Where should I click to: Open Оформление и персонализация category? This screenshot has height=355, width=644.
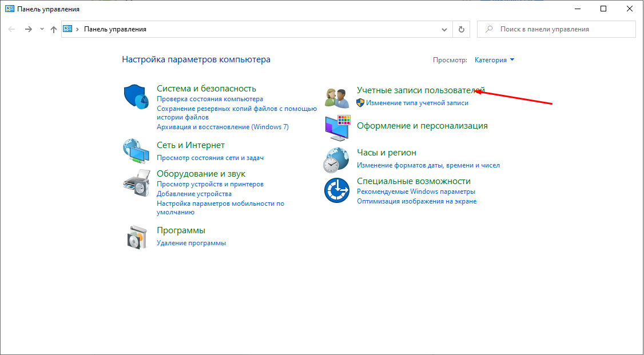422,126
